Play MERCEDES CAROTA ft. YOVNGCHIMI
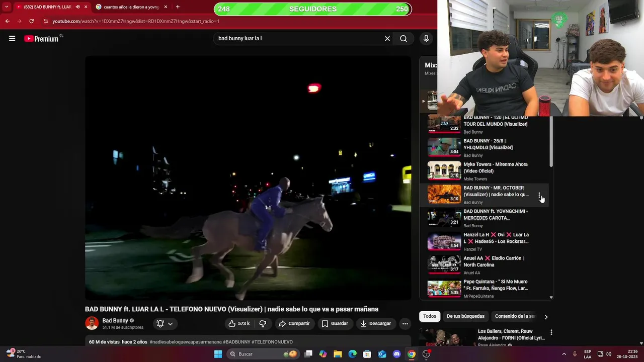 485,218
